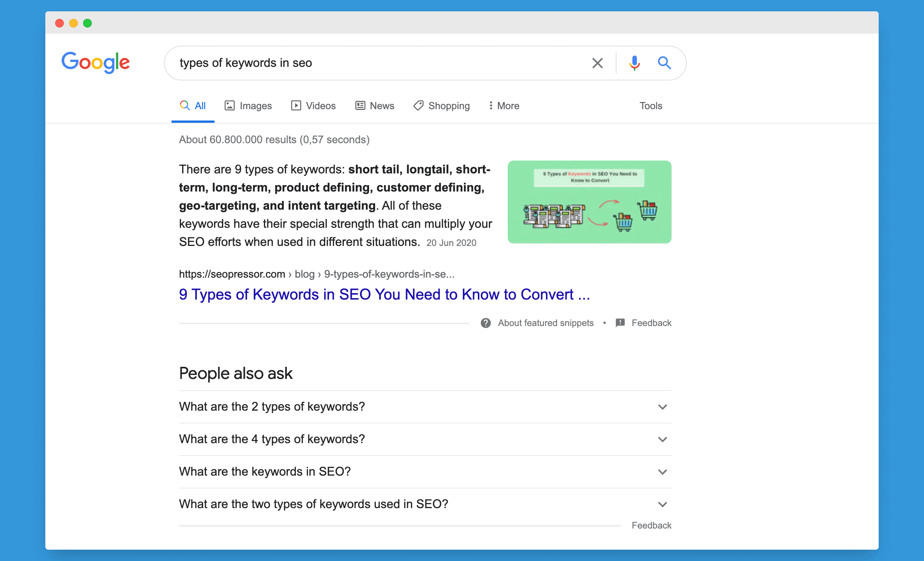Click the Videos tab play icon
The image size is (924, 561).
pos(296,105)
